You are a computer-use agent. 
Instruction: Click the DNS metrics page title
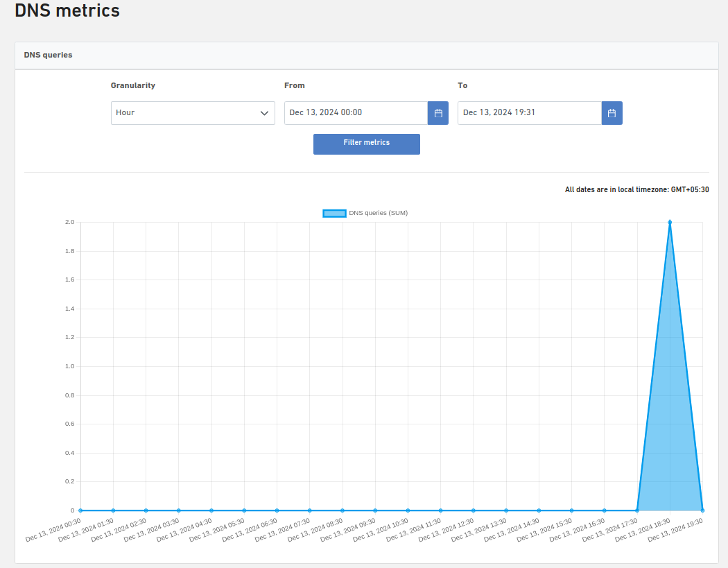pos(67,10)
